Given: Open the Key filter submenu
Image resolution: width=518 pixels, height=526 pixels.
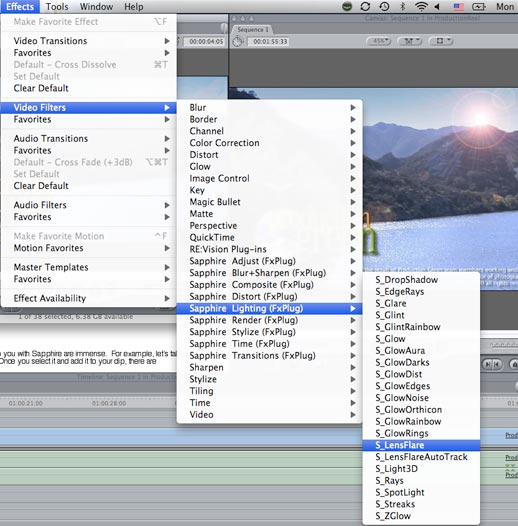Looking at the screenshot, I should (269, 190).
